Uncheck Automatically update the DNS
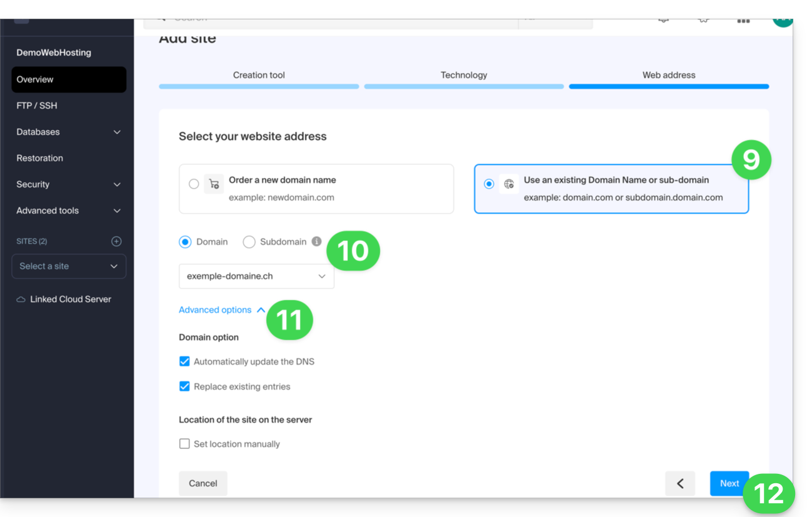Image resolution: width=812 pixels, height=517 pixels. click(x=184, y=361)
